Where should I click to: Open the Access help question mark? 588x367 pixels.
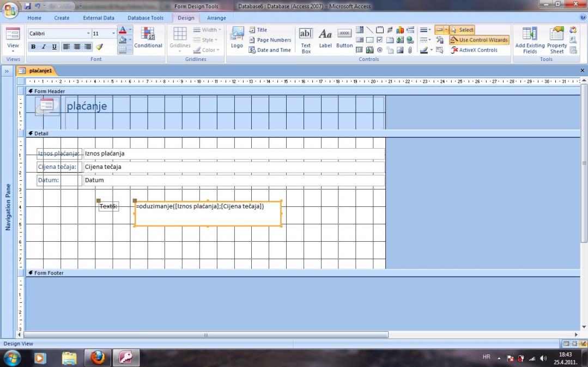(x=583, y=17)
